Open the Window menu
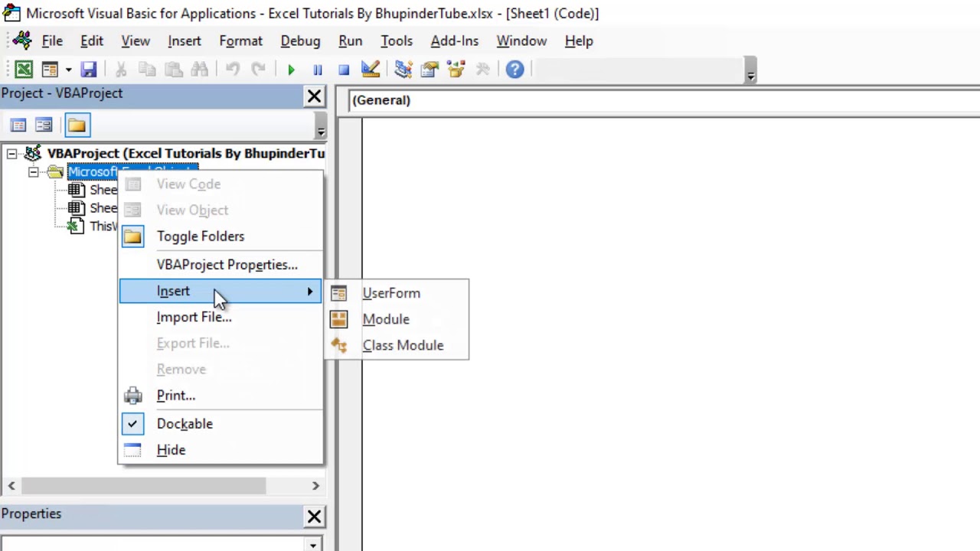The image size is (980, 551). [521, 41]
